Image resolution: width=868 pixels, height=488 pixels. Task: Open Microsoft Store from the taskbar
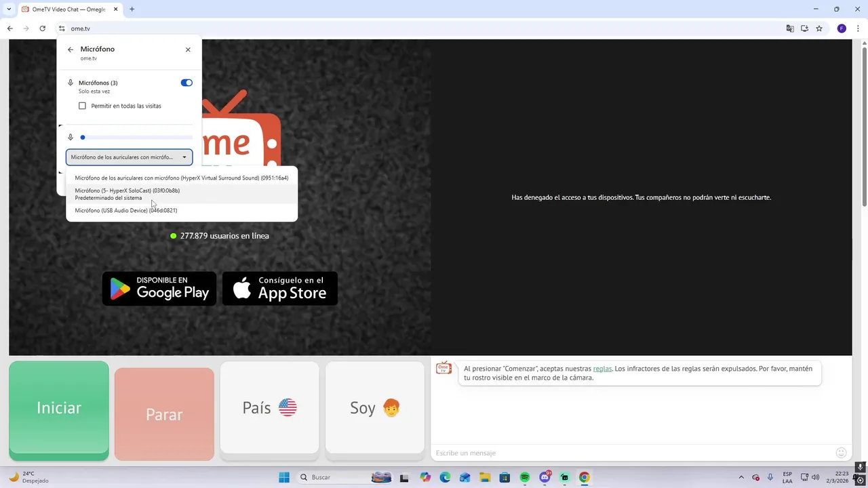coord(505,477)
